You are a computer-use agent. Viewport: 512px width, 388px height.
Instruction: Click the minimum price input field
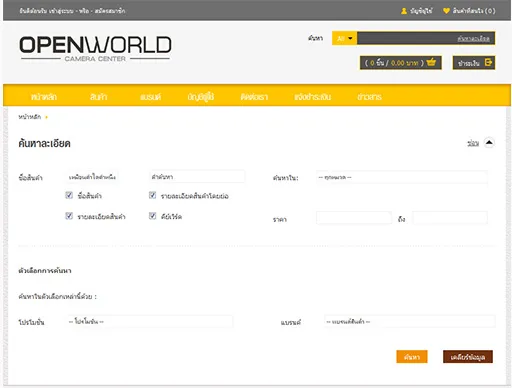tap(354, 218)
